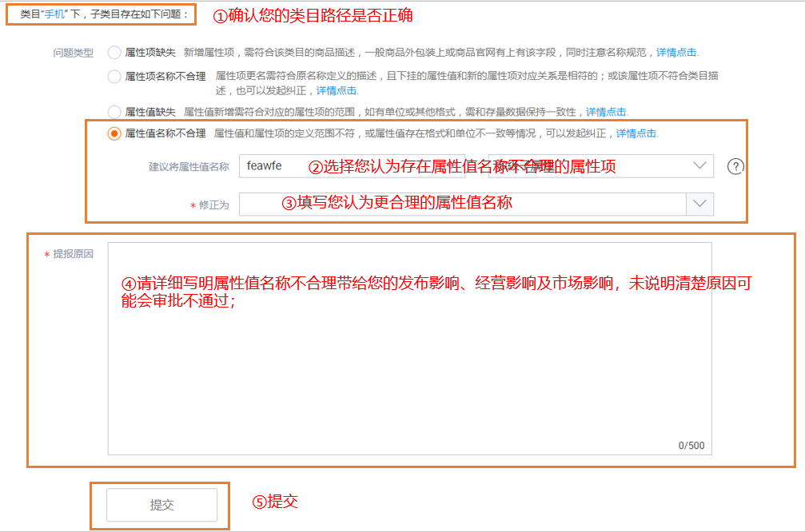Click the 手机 category link
Image resolution: width=805 pixels, height=532 pixels.
[54, 14]
